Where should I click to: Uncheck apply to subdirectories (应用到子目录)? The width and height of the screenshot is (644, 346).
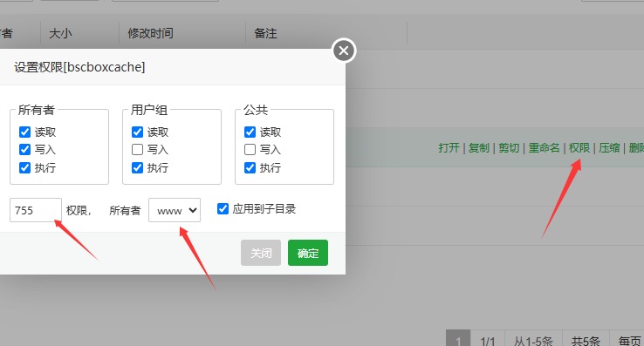tap(223, 209)
